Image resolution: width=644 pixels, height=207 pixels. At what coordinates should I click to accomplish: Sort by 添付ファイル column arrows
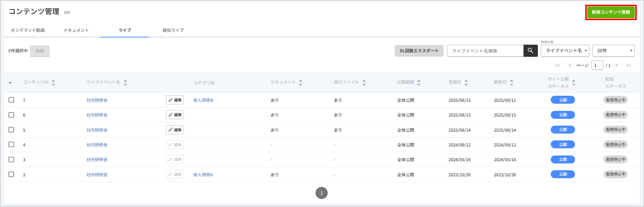[x=364, y=82]
